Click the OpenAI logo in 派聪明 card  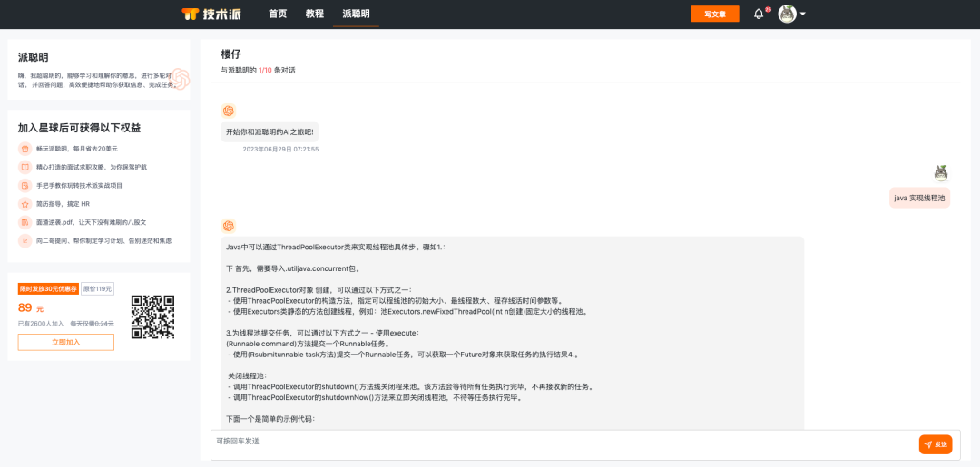coord(180,79)
